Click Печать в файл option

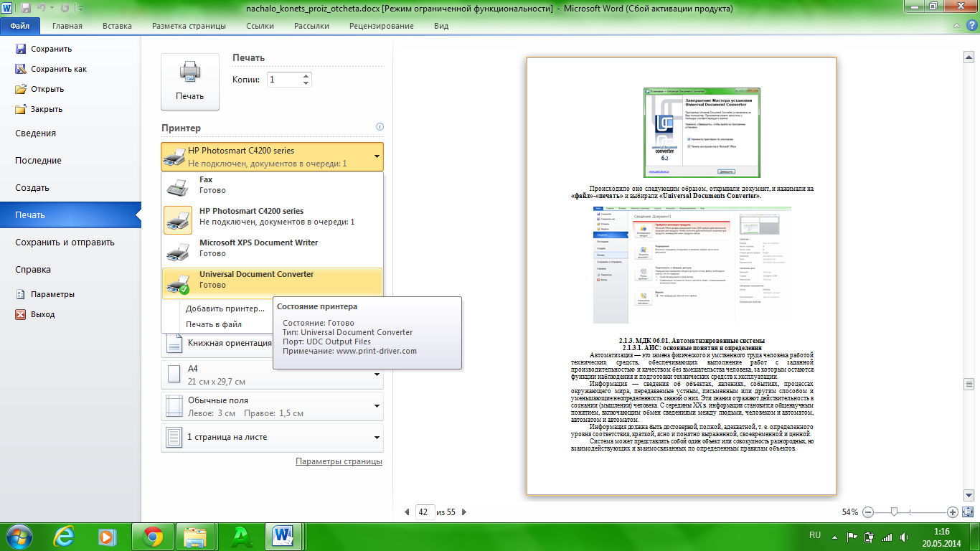(x=214, y=324)
